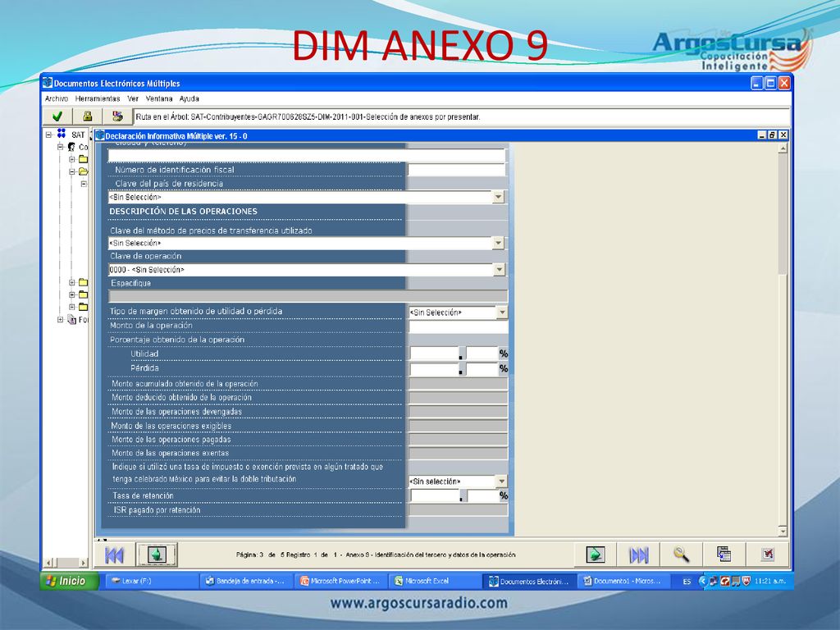840x630 pixels.
Task: Switch to Documento1 Microsoft Word taskbar item
Action: pyautogui.click(x=623, y=581)
